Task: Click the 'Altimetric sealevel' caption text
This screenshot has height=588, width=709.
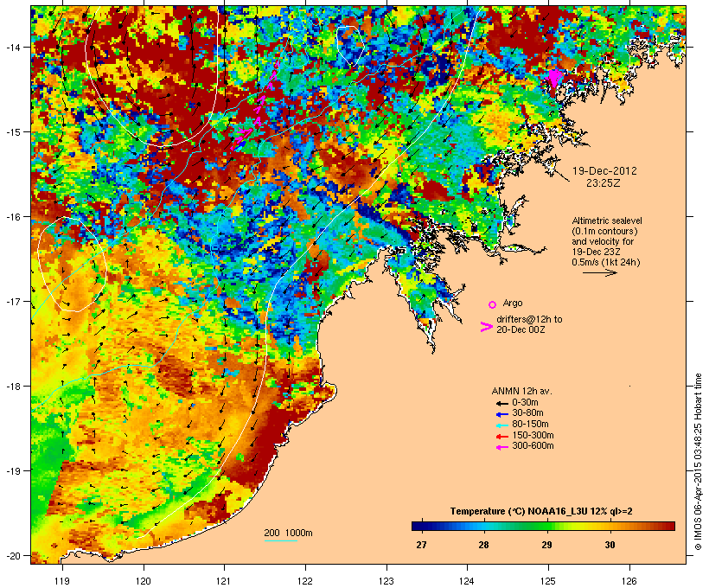Action: (607, 220)
